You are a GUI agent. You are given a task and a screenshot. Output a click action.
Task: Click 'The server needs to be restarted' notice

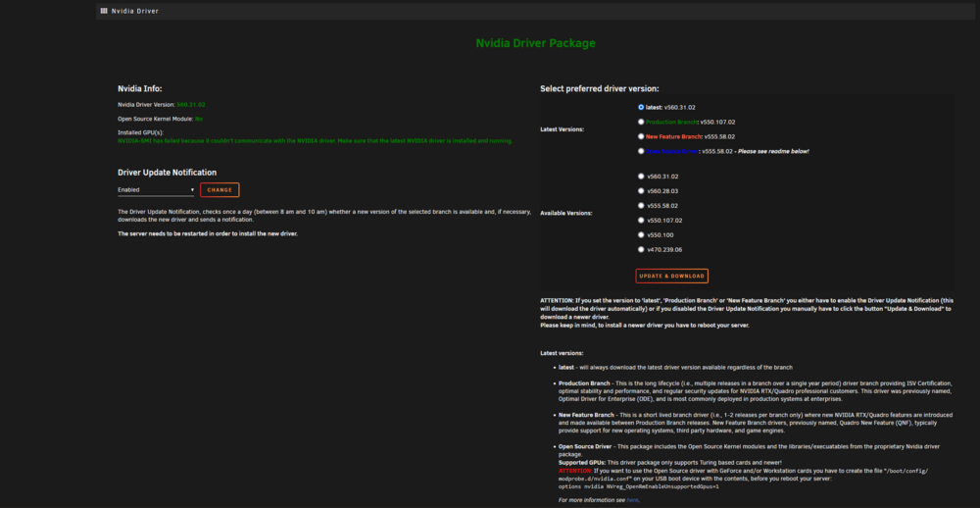tap(208, 233)
